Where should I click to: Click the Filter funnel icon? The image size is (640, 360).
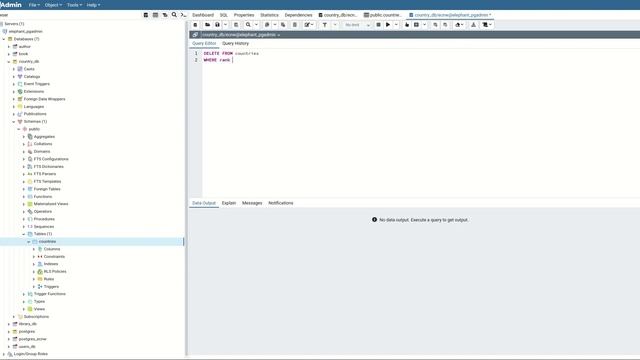point(324,25)
